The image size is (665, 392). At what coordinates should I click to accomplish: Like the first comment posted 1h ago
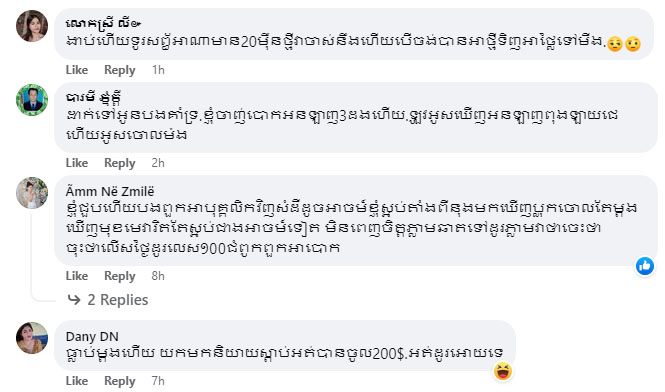coord(77,70)
